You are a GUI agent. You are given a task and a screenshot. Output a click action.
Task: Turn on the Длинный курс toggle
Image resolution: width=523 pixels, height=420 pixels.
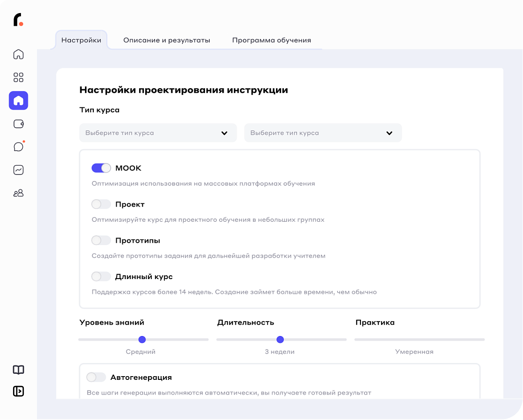click(x=101, y=277)
